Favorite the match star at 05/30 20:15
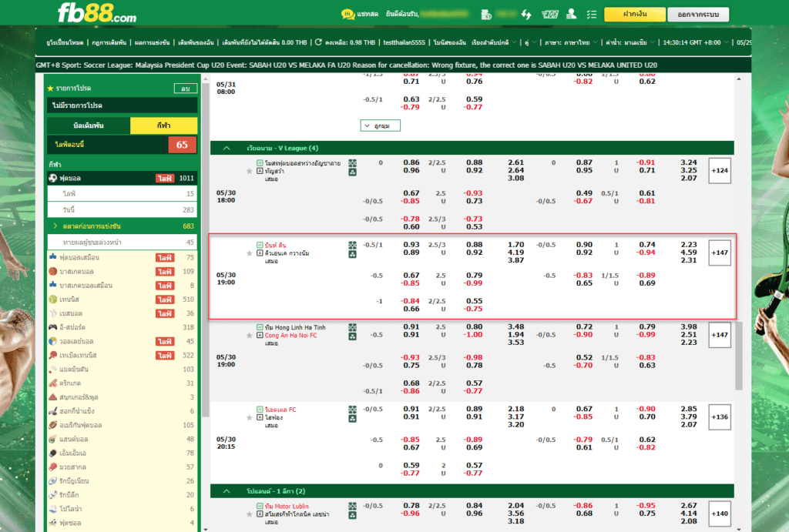789x532 pixels. (x=249, y=417)
